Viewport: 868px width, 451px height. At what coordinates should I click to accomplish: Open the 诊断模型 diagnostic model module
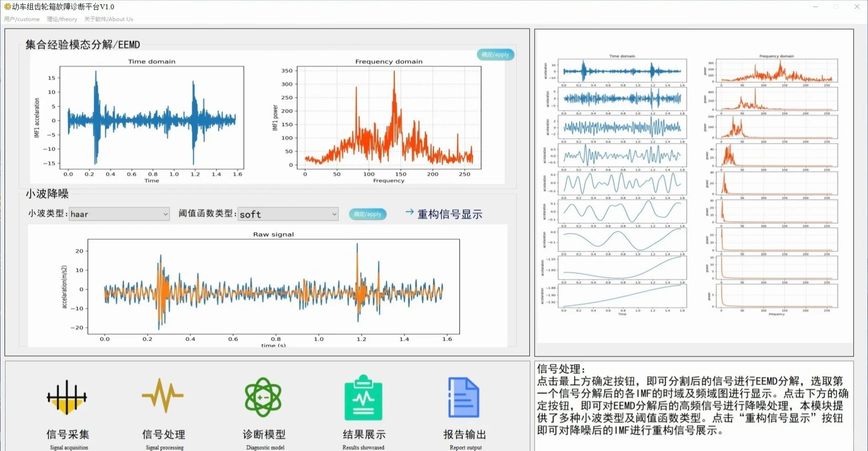tap(264, 397)
